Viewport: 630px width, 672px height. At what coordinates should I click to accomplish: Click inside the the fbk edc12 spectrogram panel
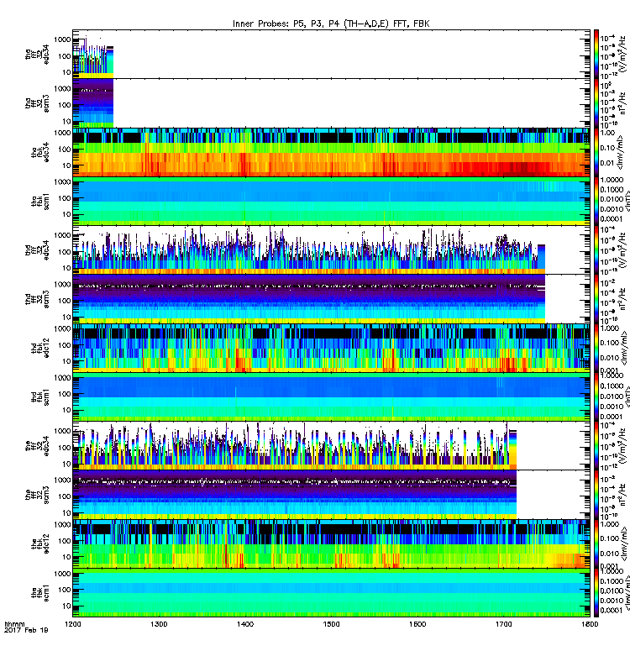(331, 543)
